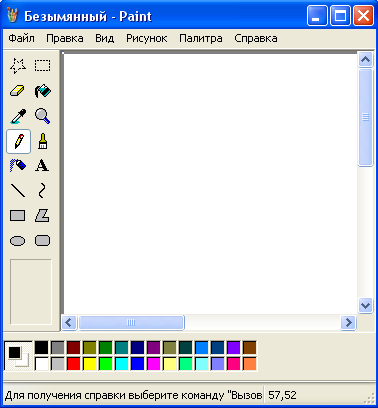Choose the violet color swatch

point(234,348)
